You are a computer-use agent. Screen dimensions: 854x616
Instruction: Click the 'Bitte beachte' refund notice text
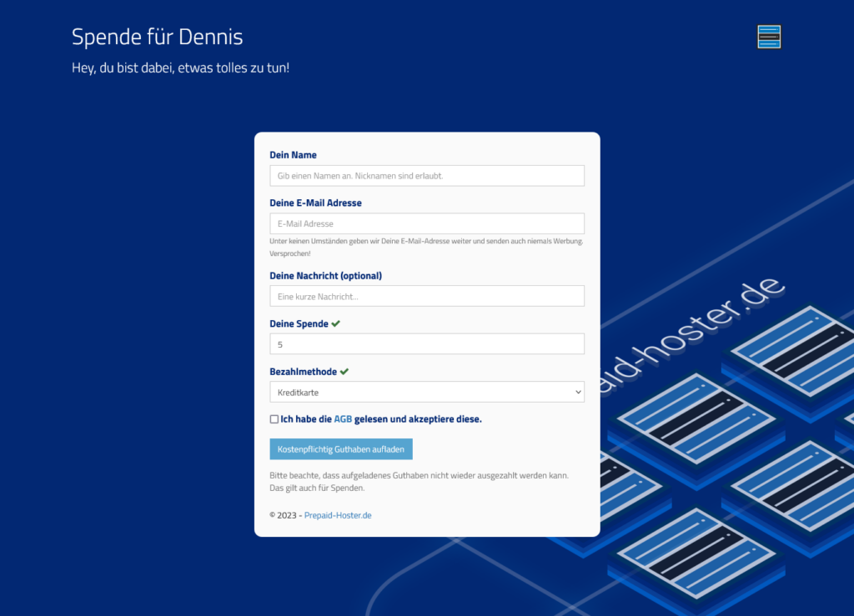(x=419, y=481)
